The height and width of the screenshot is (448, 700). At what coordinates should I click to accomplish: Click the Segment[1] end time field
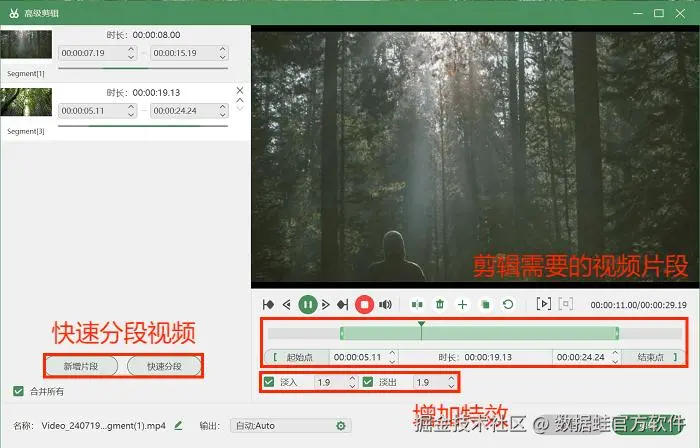point(189,53)
